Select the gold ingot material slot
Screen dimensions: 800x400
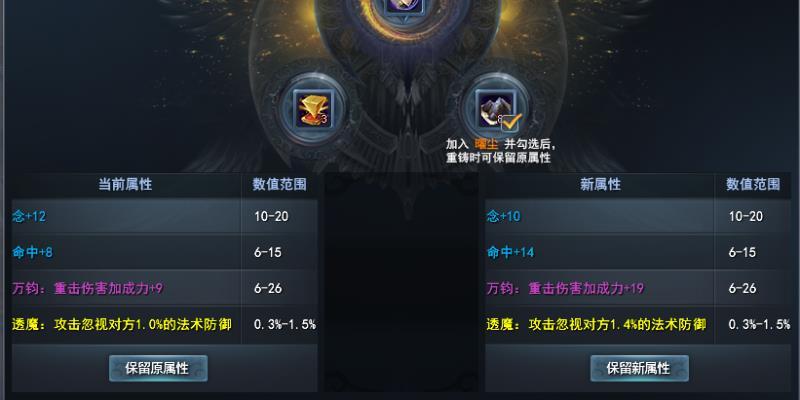312,109
